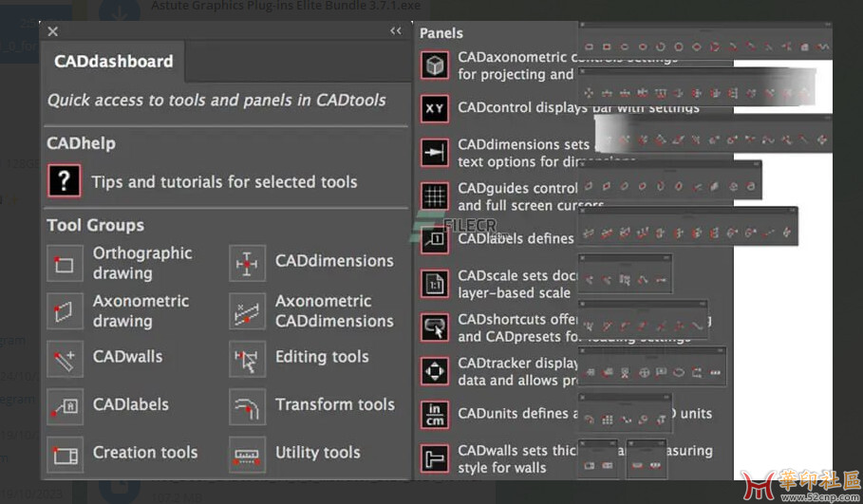Click the CADunits defines description text

[518, 413]
